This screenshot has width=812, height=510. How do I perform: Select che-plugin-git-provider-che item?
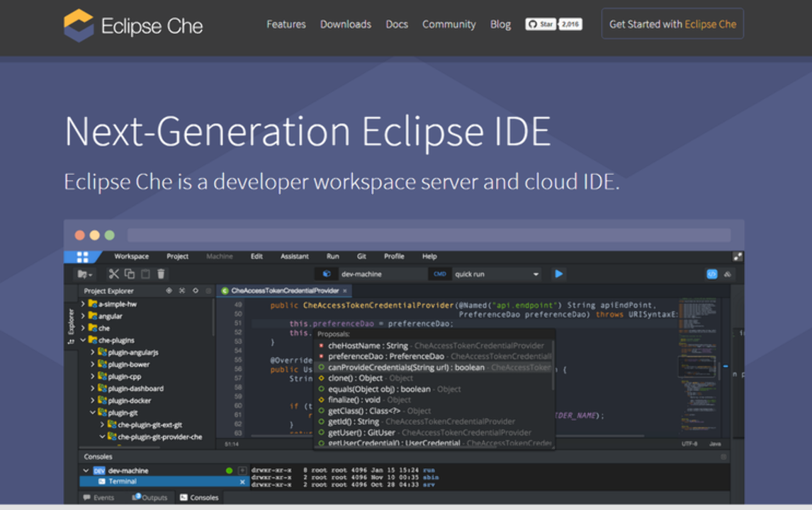point(159,436)
